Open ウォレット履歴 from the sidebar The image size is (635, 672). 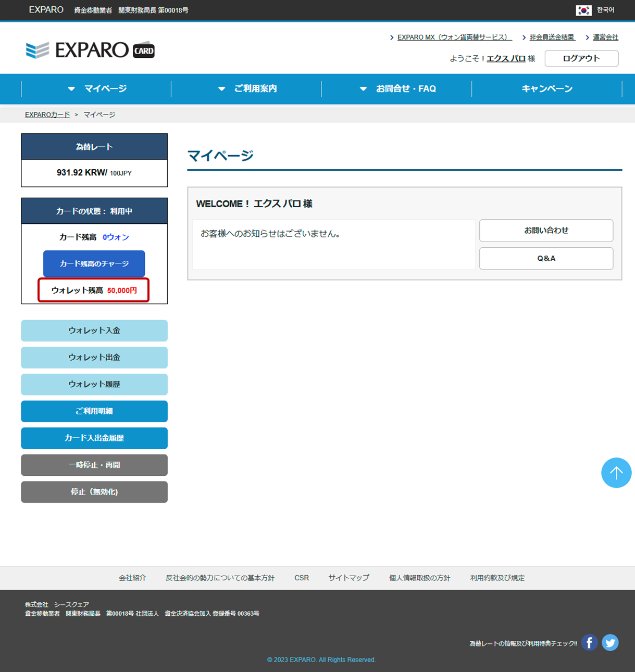pyautogui.click(x=94, y=385)
